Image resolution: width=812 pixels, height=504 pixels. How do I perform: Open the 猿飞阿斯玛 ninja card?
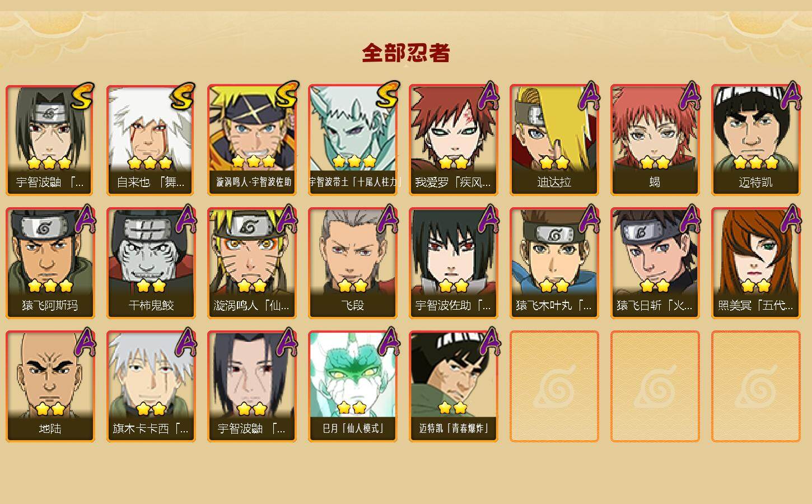50,263
